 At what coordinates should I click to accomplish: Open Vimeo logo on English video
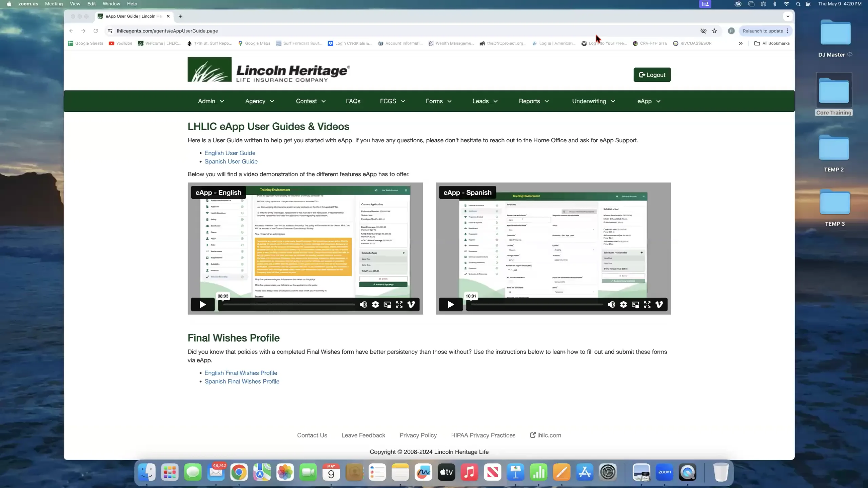[x=411, y=304]
